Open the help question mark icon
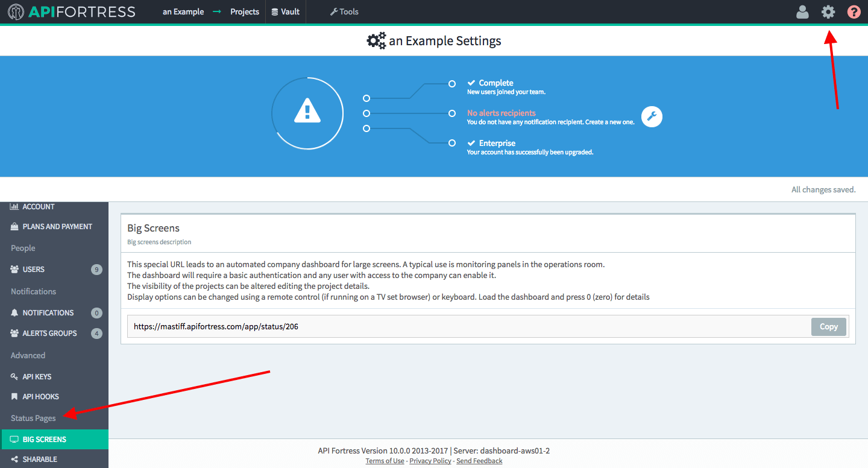 [854, 11]
